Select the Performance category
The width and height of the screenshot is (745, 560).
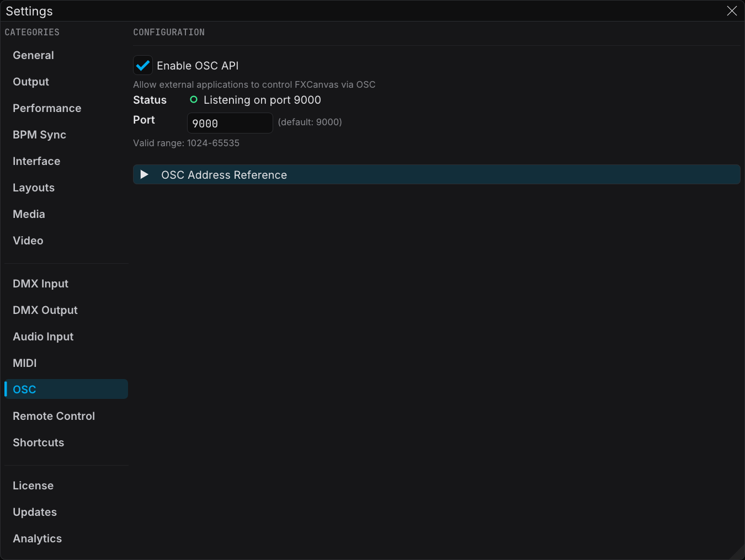[x=66, y=108]
